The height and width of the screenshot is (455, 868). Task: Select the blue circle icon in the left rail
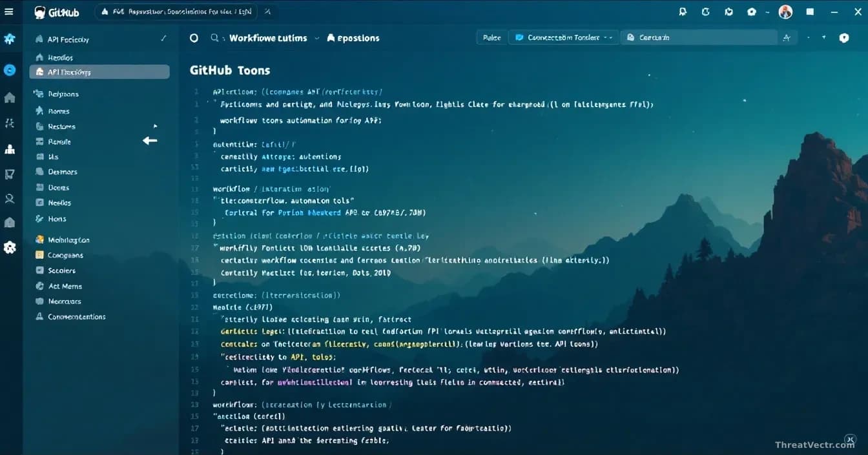10,70
